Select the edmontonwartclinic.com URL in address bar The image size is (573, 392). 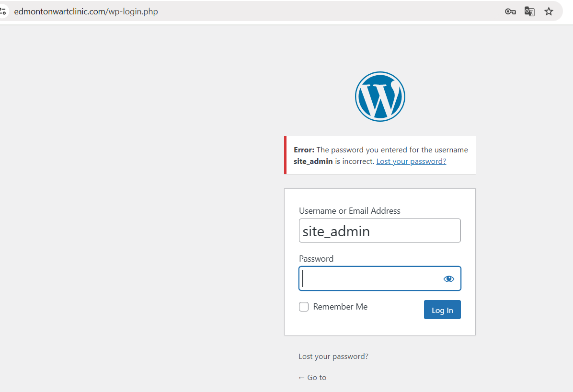coord(86,12)
